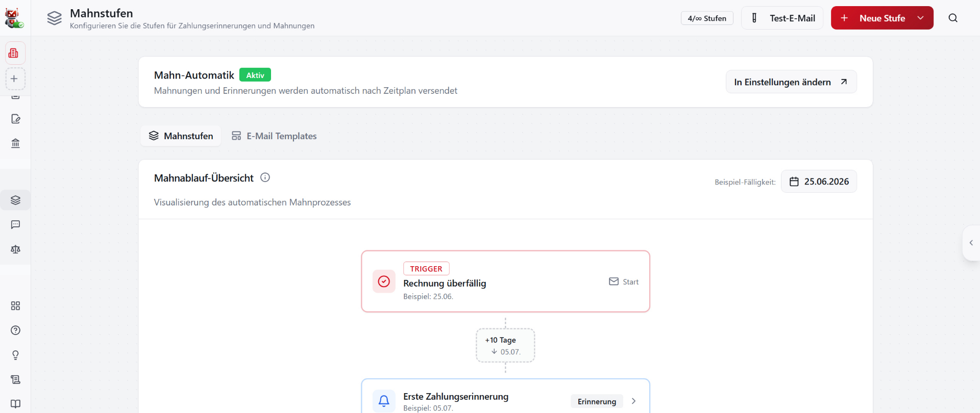This screenshot has width=980, height=413.
Task: Click the TRIGGER label tag
Action: pos(426,269)
